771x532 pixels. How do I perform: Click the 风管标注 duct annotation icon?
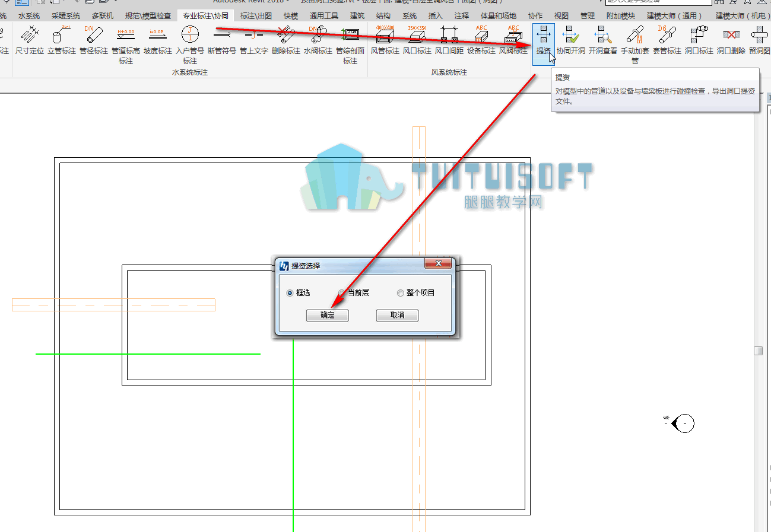click(x=385, y=40)
